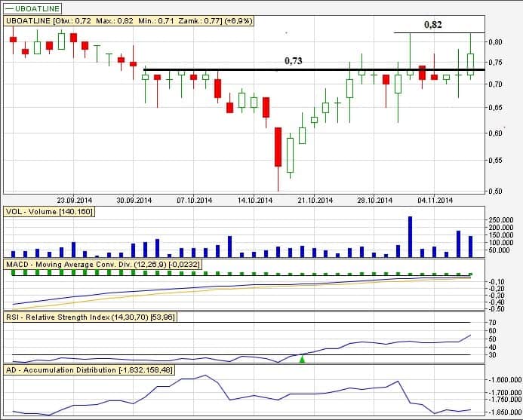Select the 23.09.2014 date on time axis
Viewport: 523px width, 420px height.
[73, 201]
